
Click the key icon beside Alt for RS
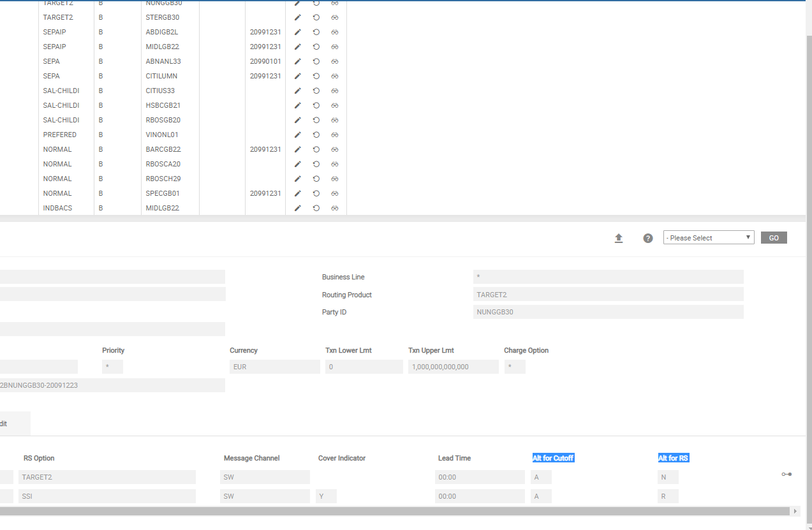click(x=786, y=474)
